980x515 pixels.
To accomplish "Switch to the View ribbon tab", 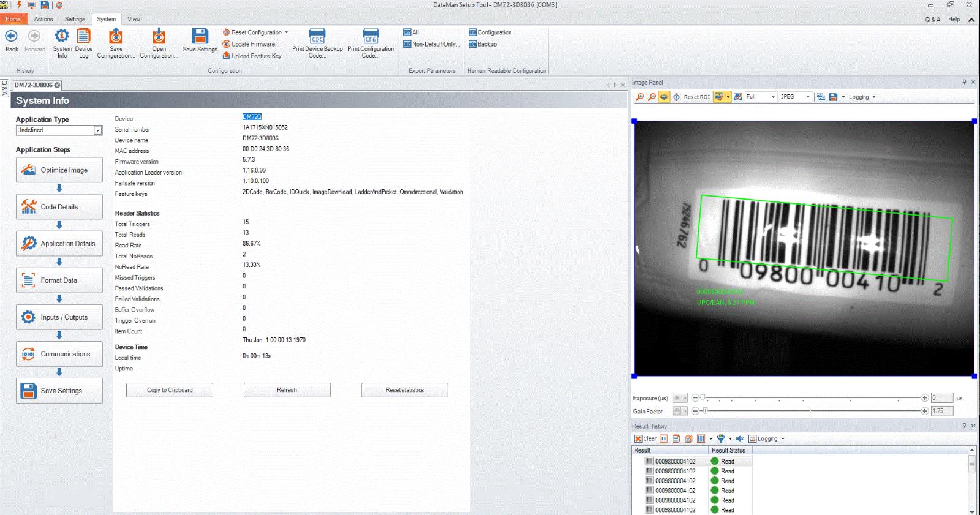I will [134, 19].
